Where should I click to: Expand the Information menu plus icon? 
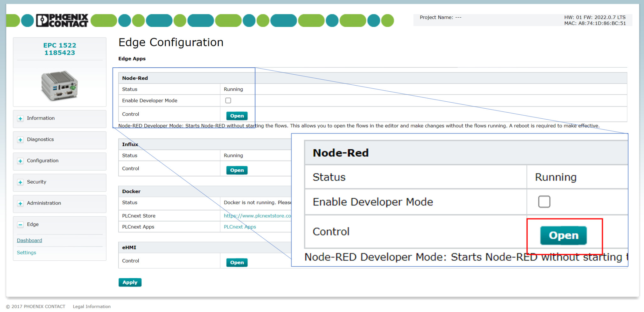[20, 119]
